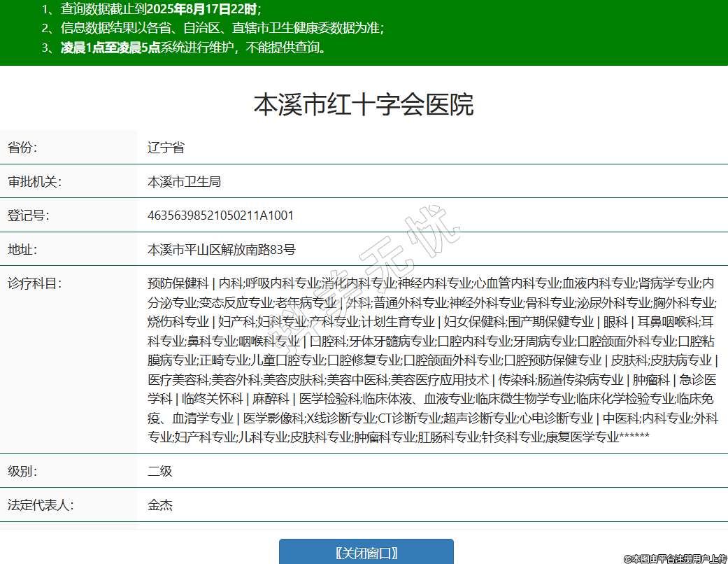Click the 关闭窗口 button
Viewport: 728px width, 564px height.
click(366, 552)
